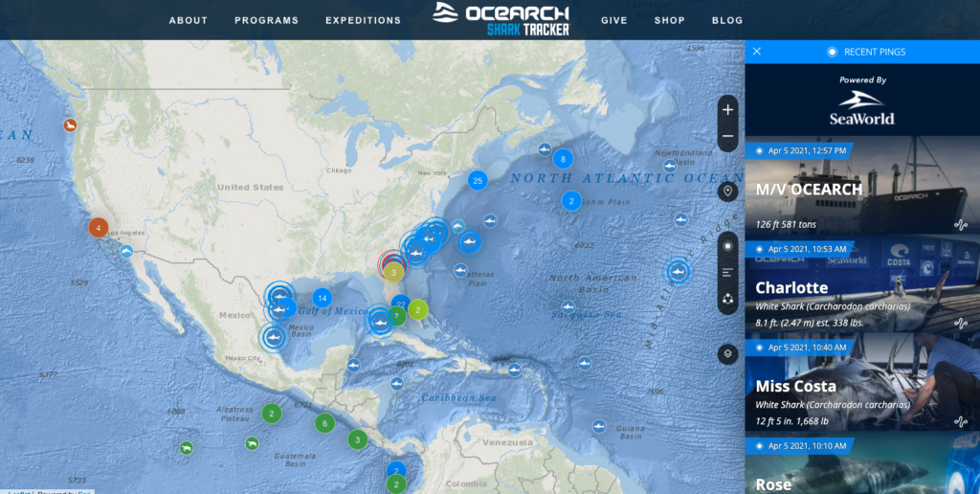The width and height of the screenshot is (980, 494).
Task: Click pulsing shark marker below Mexico Basin label
Action: pyautogui.click(x=273, y=338)
